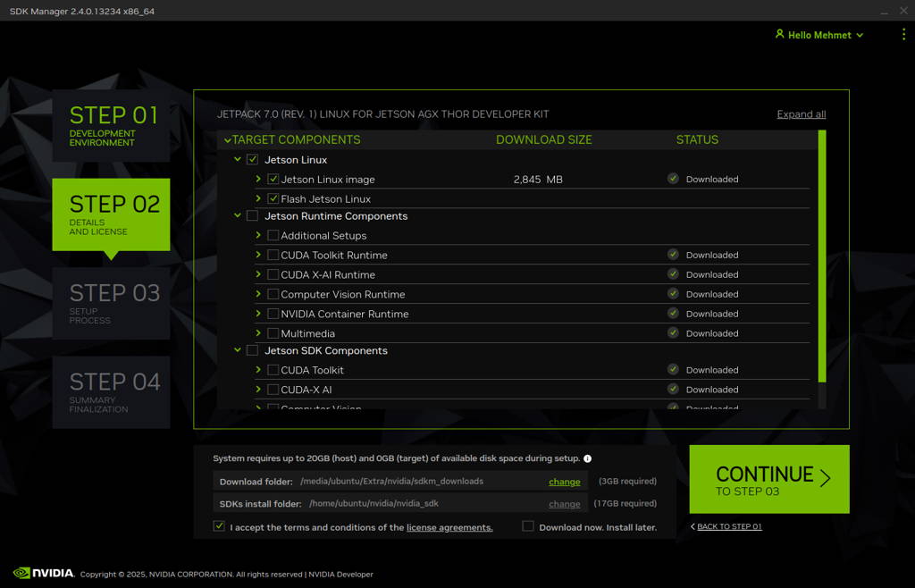This screenshot has height=588, width=915.
Task: Open the license agreements link
Action: pos(449,526)
